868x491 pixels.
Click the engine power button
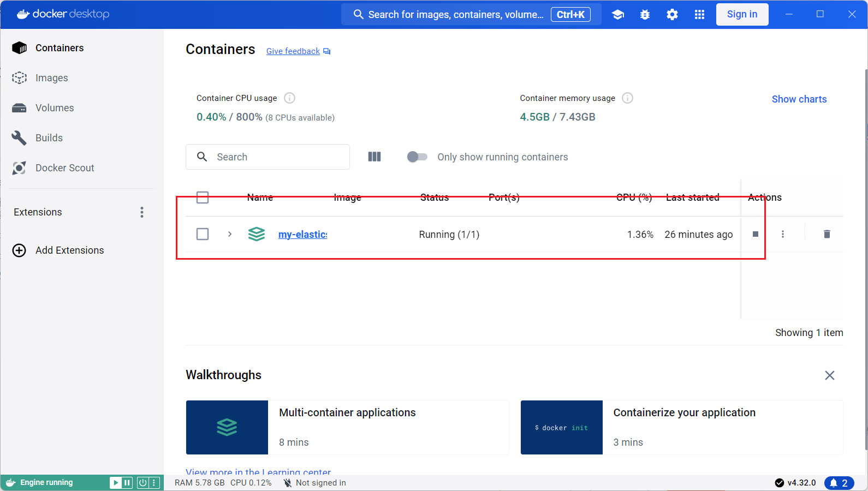tap(142, 483)
